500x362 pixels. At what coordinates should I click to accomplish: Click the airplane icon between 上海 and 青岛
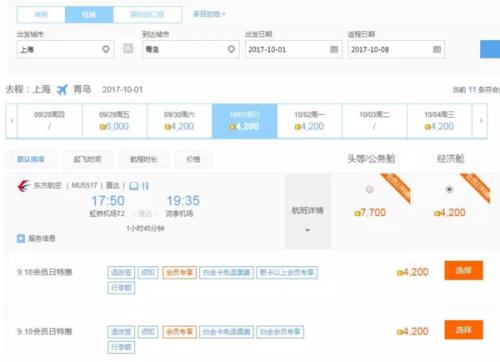click(x=62, y=89)
